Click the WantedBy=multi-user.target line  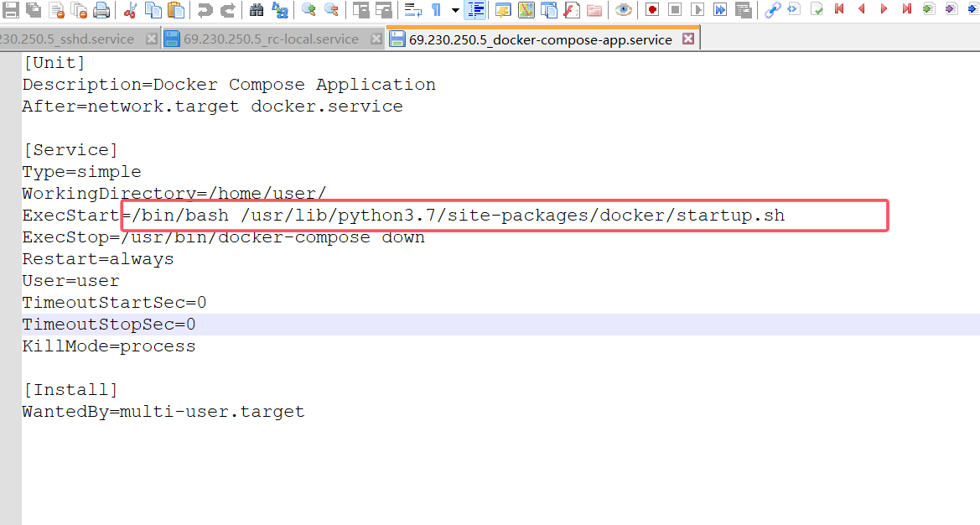tap(163, 412)
